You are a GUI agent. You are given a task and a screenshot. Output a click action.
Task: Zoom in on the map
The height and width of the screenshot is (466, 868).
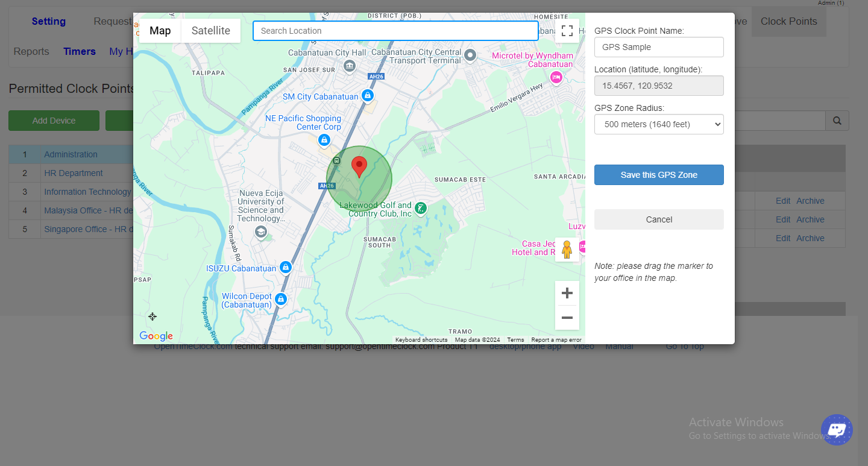tap(567, 294)
